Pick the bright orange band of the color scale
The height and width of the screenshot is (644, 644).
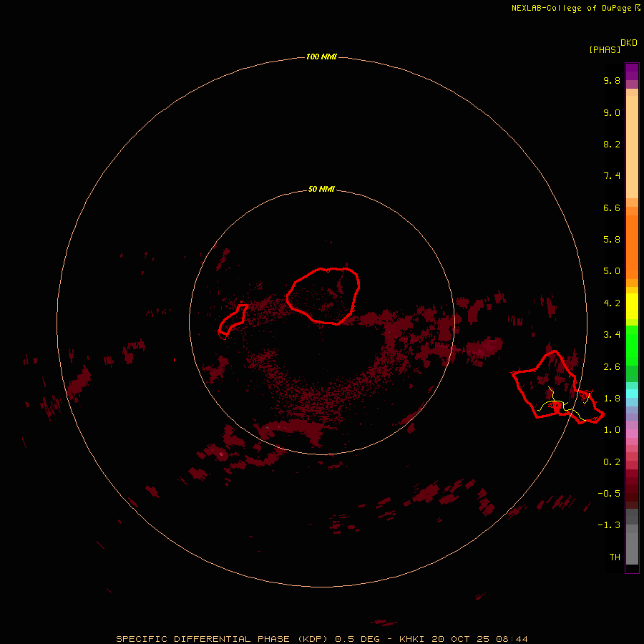[632, 247]
